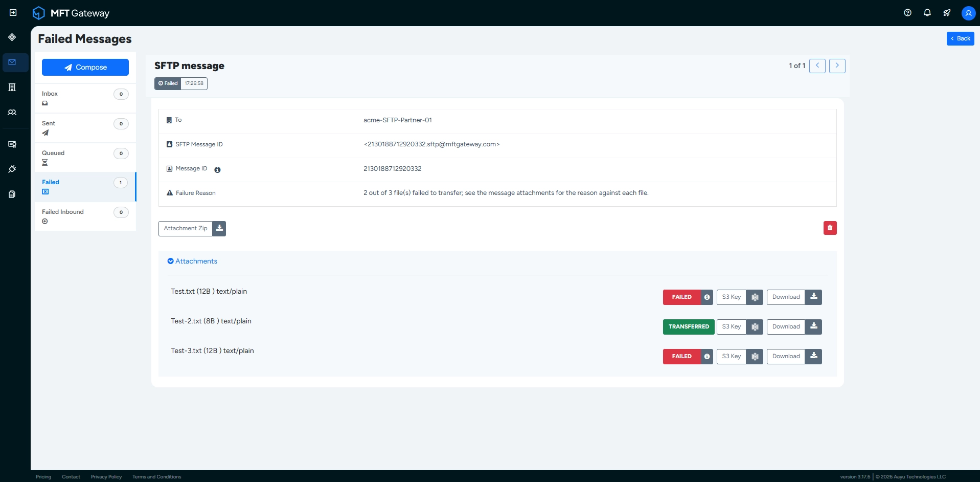This screenshot has height=482, width=980.
Task: Open the stations building icon in sidebar
Action: click(x=12, y=87)
